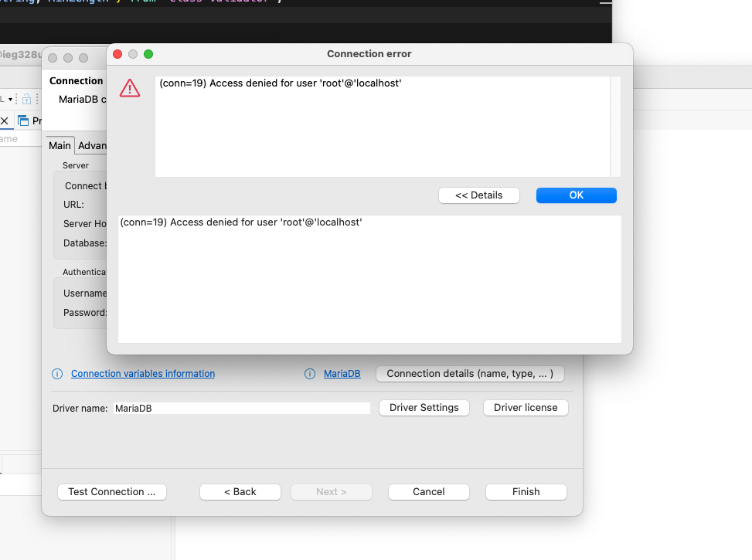Click OK in the Connection error dialog
The height and width of the screenshot is (560, 752).
(x=576, y=195)
